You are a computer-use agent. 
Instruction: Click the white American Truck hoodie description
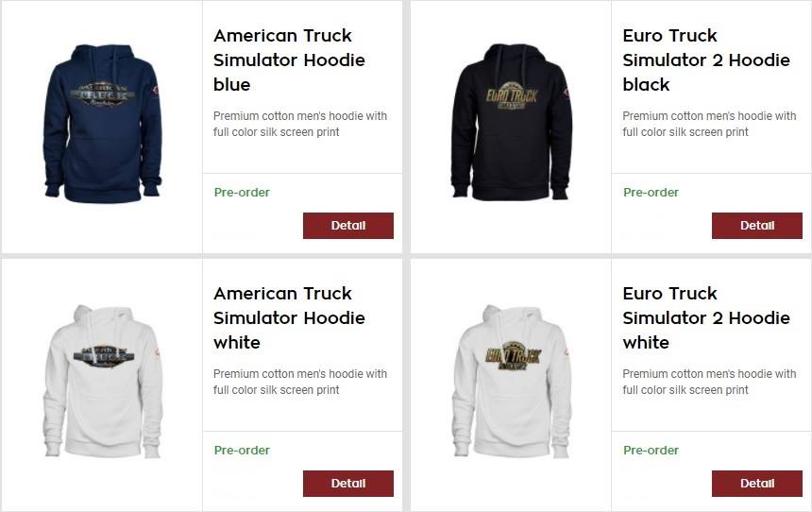tap(300, 382)
